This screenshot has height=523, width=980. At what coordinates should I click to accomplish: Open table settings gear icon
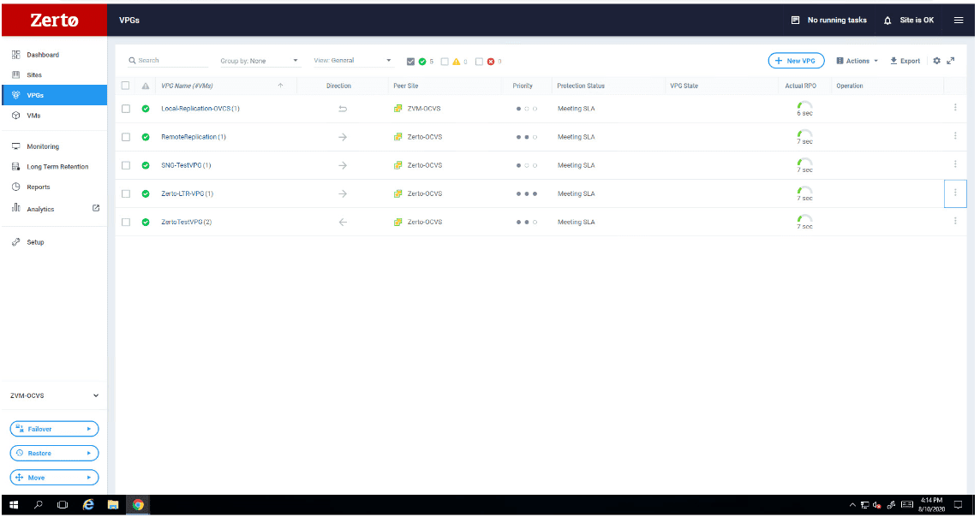tap(936, 61)
